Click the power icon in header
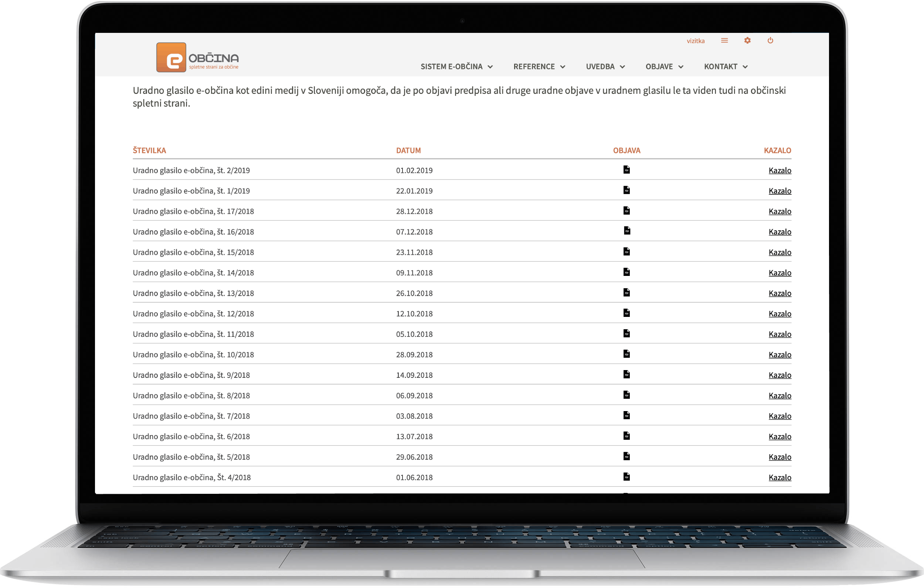924x588 pixels. click(770, 40)
